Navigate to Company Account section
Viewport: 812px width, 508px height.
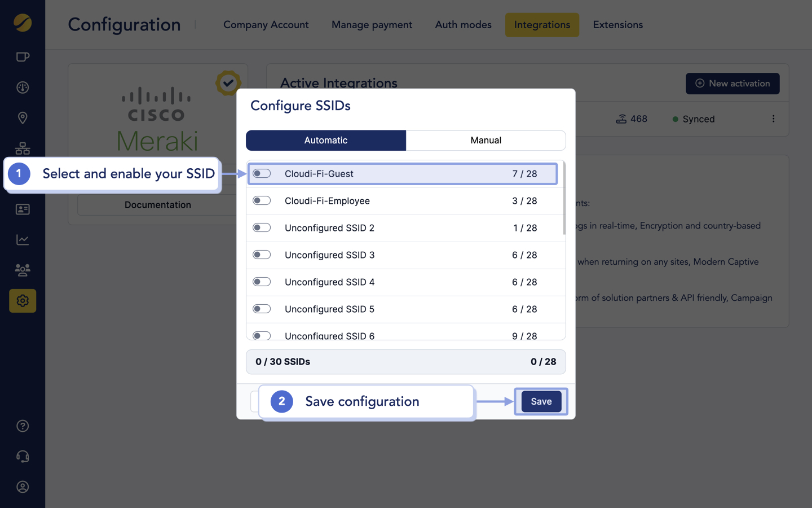[x=266, y=25]
